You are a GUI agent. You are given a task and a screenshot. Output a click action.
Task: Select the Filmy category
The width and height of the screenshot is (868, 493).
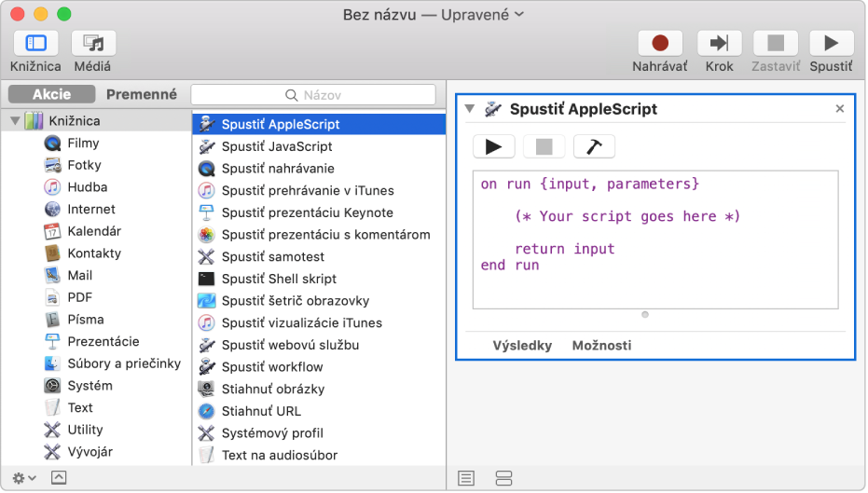click(x=83, y=144)
